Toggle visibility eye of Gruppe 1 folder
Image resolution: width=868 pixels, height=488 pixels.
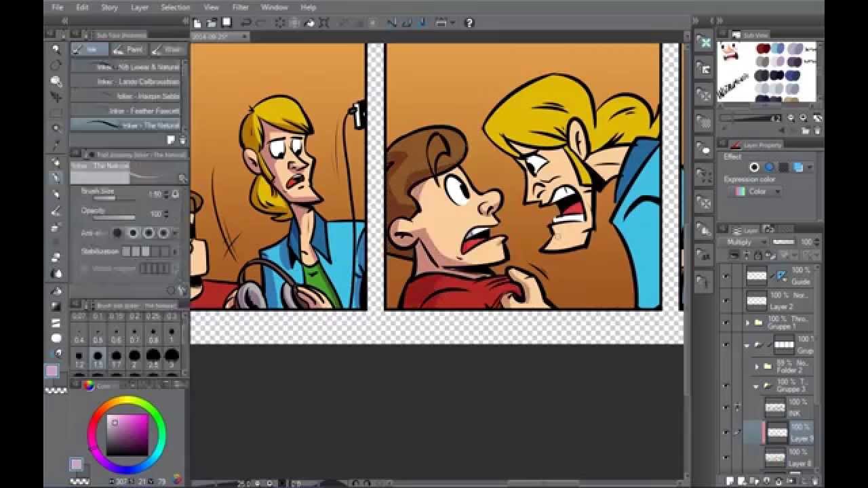(x=726, y=323)
